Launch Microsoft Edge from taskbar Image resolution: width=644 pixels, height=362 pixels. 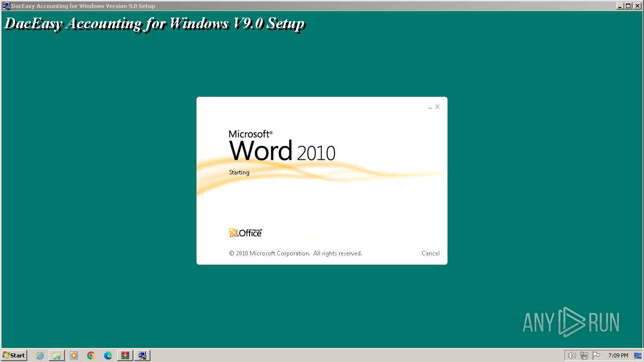[108, 355]
